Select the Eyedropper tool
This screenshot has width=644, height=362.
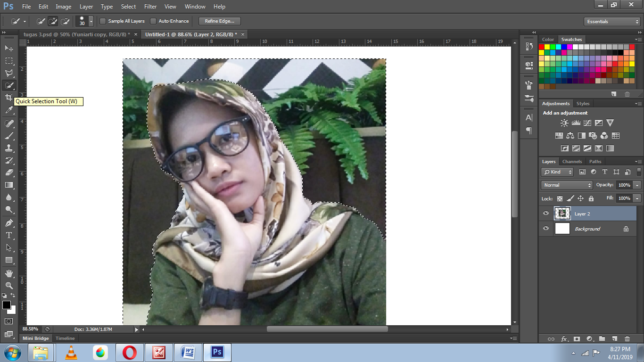point(8,110)
